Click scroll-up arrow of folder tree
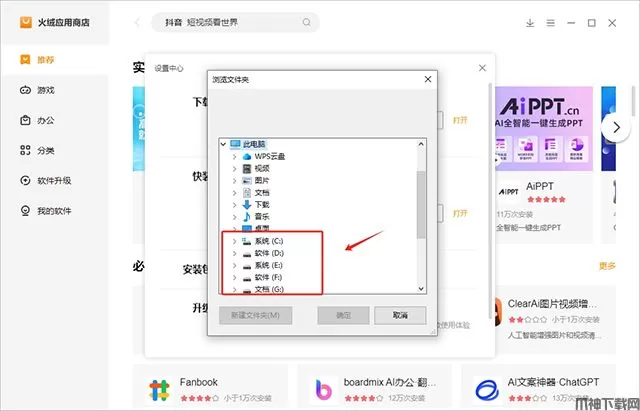The image size is (640, 411). click(x=421, y=144)
